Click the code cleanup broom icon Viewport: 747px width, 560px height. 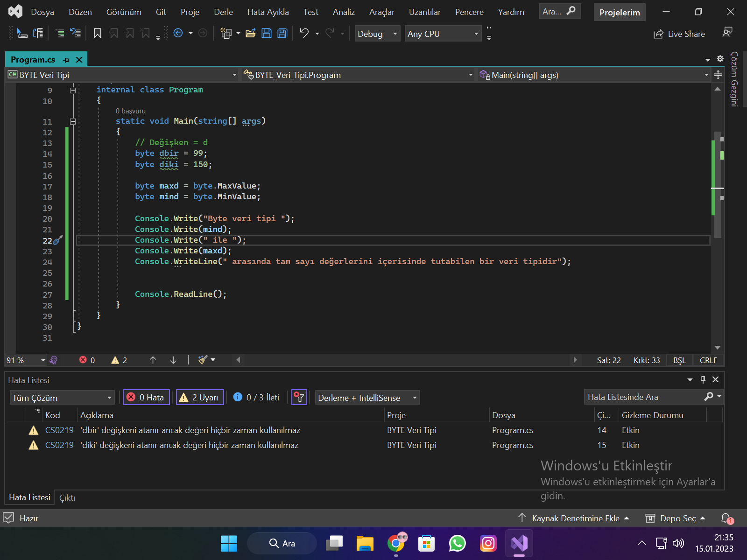203,360
